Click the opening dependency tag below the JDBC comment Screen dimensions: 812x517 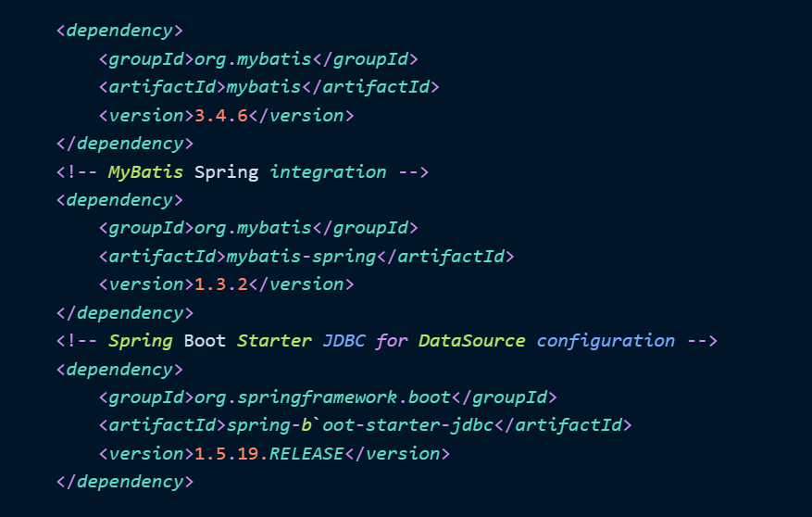(x=119, y=370)
